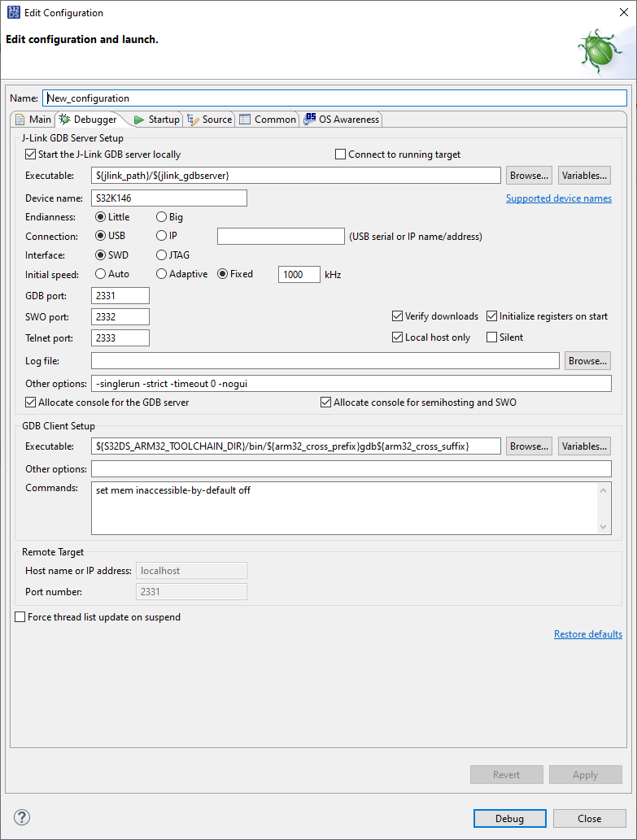
Task: Click Restore defaults link
Action: point(587,634)
